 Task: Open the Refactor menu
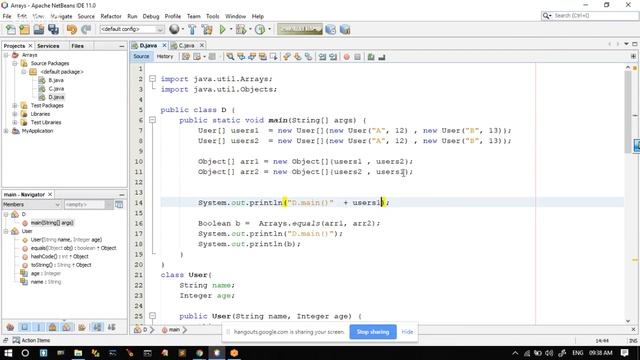point(111,16)
